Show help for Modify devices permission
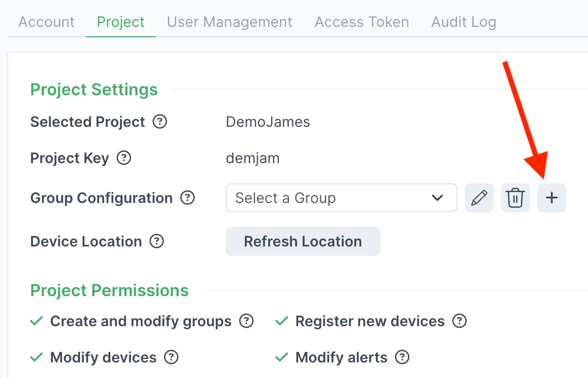 (171, 357)
